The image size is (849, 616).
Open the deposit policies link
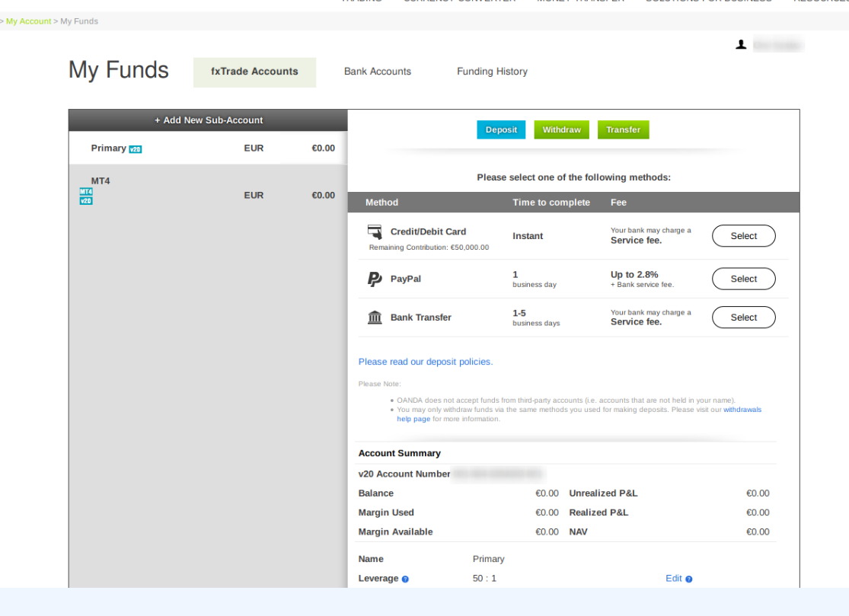click(x=426, y=362)
